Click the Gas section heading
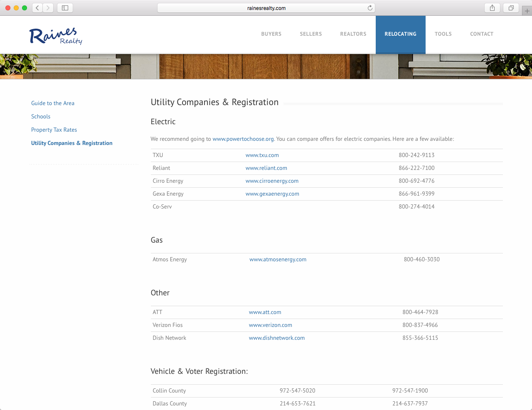Image resolution: width=532 pixels, height=410 pixels. 157,240
